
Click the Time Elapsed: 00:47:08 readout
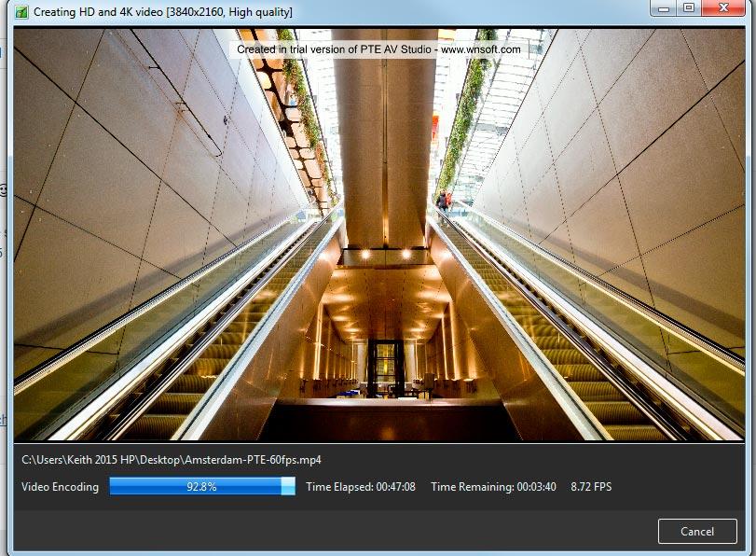coord(361,487)
